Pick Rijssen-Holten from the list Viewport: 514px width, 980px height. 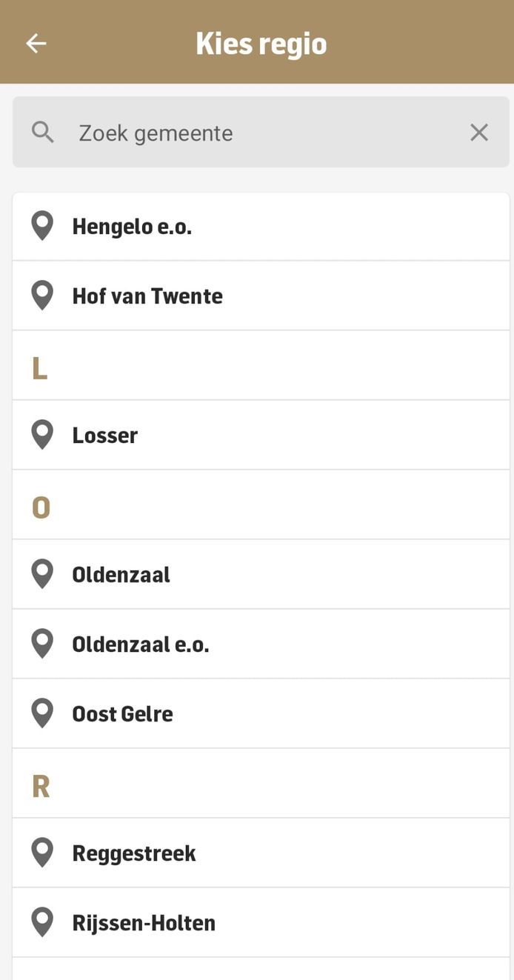pyautogui.click(x=143, y=923)
